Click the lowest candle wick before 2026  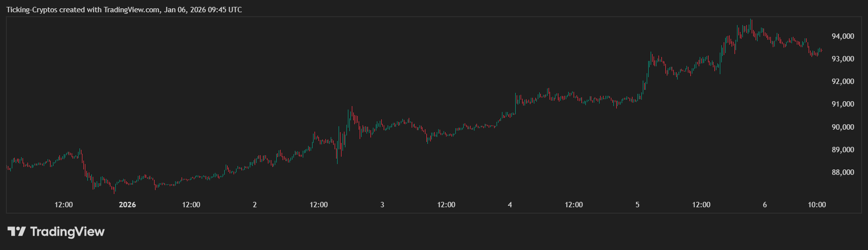tap(114, 193)
